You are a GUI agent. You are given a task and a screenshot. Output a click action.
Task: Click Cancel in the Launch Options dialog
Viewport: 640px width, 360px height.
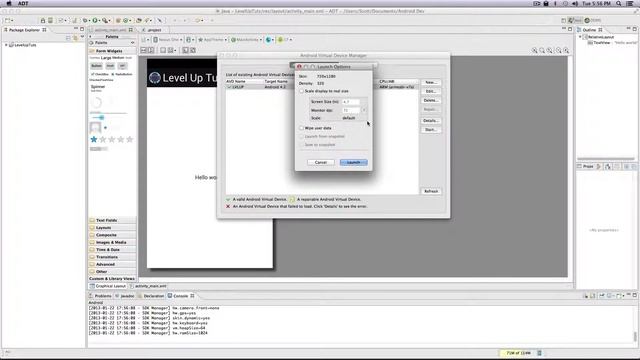[321, 162]
